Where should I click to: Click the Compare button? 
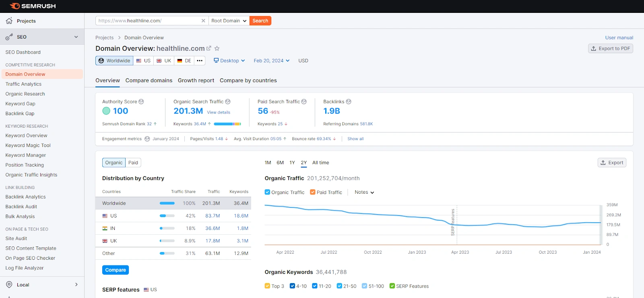(x=116, y=270)
